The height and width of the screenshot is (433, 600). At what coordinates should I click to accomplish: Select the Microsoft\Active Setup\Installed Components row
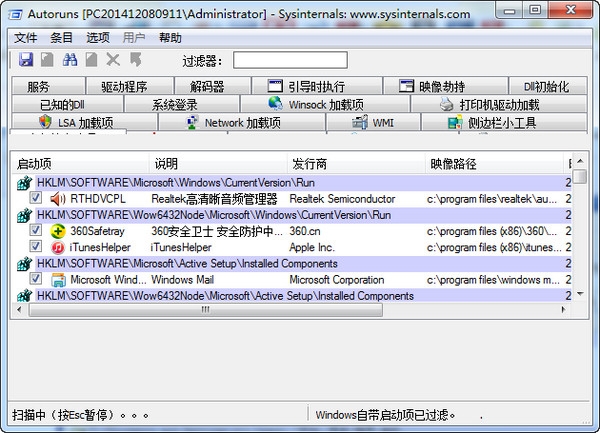tap(292, 264)
